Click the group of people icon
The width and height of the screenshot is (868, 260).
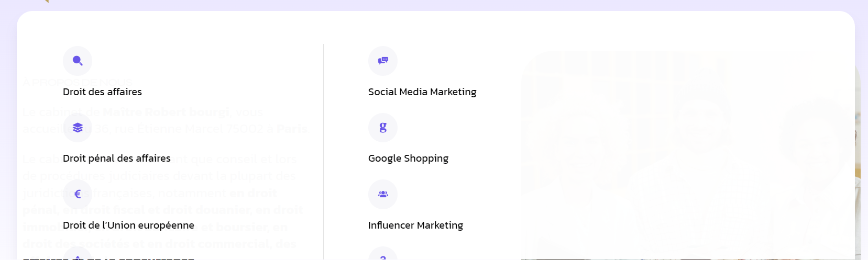[x=383, y=194]
